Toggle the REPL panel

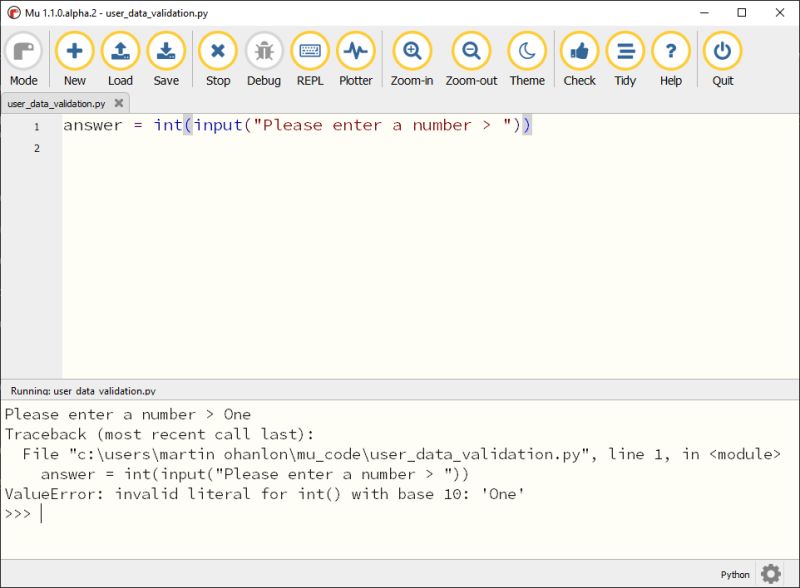tap(310, 55)
